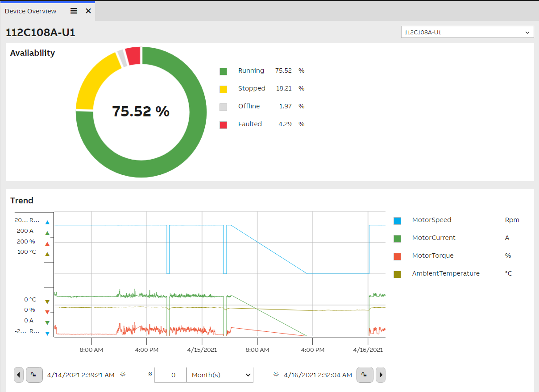Screen dimensions: 539x392
Task: Click the olive 0 °C lower axis arrow
Action: pyautogui.click(x=47, y=302)
